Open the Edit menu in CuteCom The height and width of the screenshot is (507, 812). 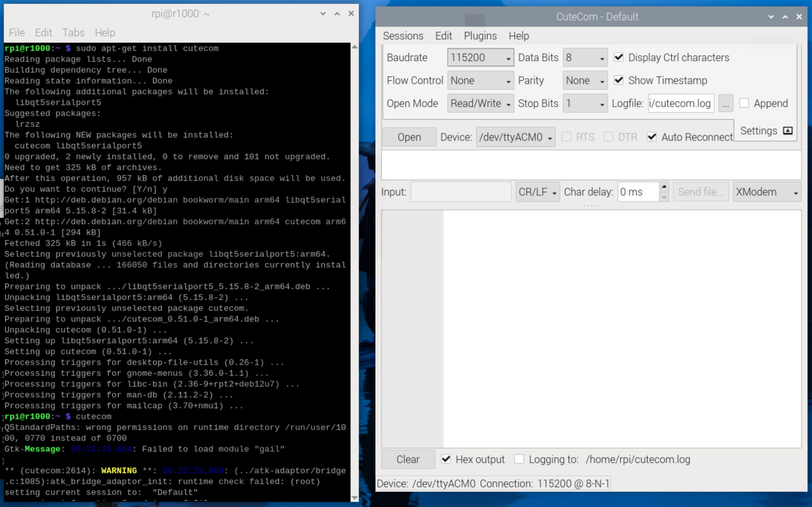click(443, 36)
